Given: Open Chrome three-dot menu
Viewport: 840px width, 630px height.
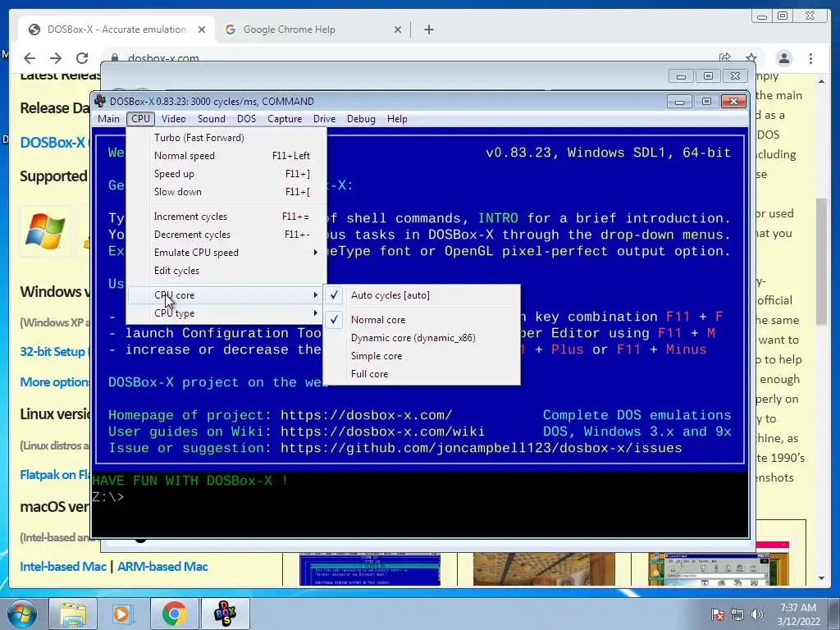Looking at the screenshot, I should pyautogui.click(x=810, y=58).
